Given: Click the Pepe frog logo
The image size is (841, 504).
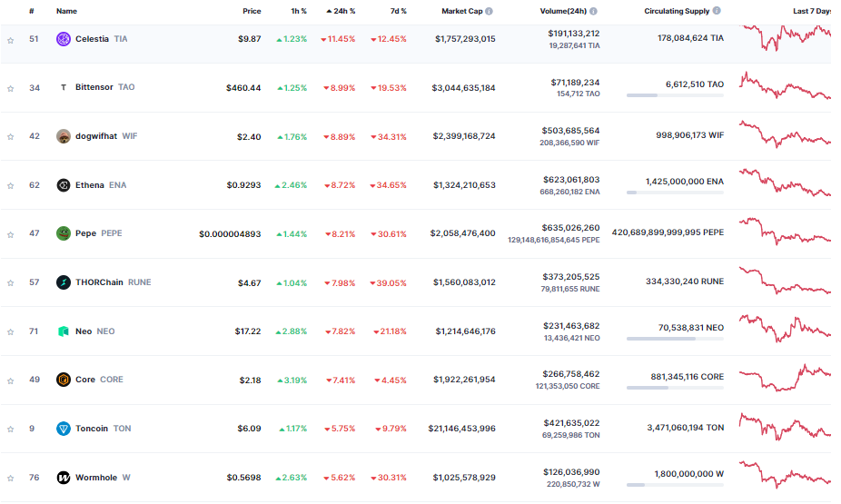Looking at the screenshot, I should [64, 233].
